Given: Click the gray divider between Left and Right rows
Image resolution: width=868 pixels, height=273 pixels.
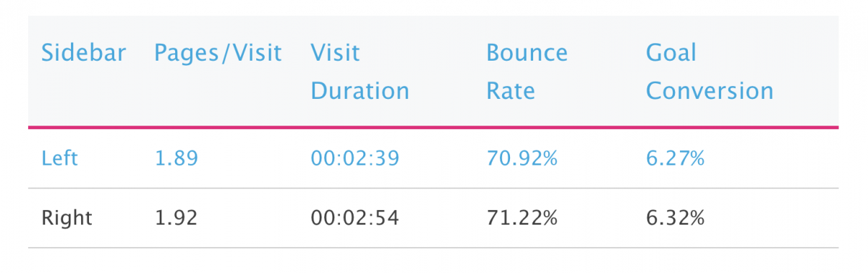Looking at the screenshot, I should pyautogui.click(x=433, y=188).
